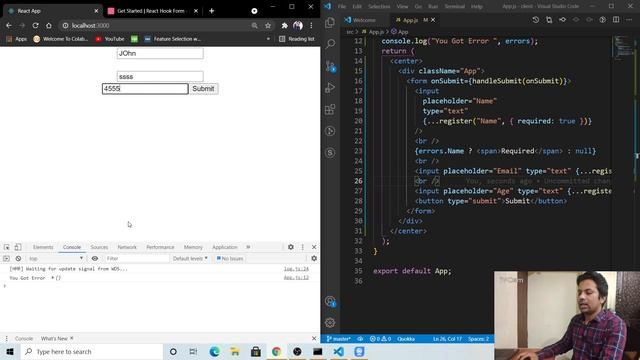640x360 pixels.
Task: Open the DevTools settings gear
Action: 291,247
